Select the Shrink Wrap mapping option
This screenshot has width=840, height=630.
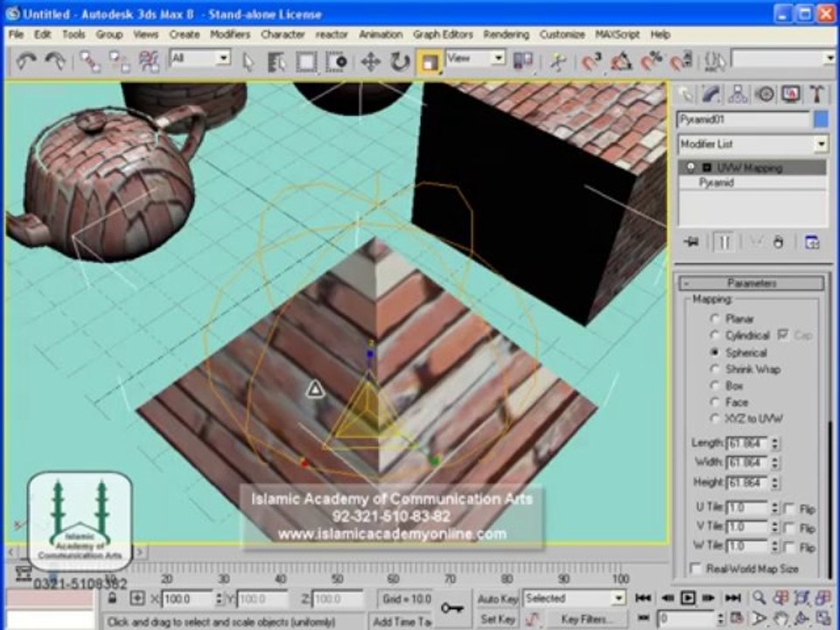(x=714, y=368)
